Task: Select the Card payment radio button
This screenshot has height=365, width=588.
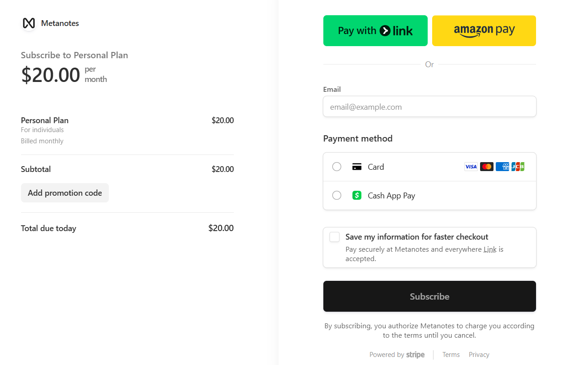Action: pyautogui.click(x=337, y=167)
